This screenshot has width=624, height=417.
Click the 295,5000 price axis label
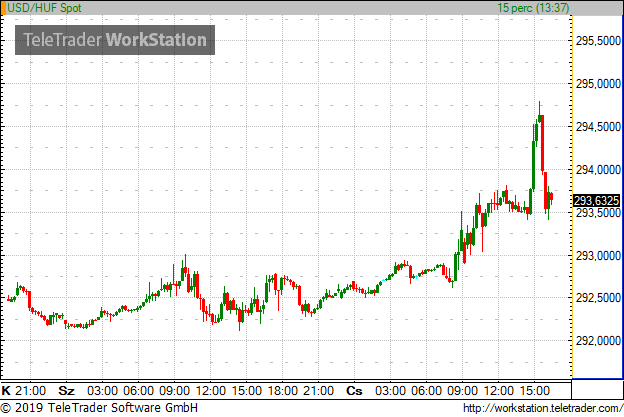[598, 41]
